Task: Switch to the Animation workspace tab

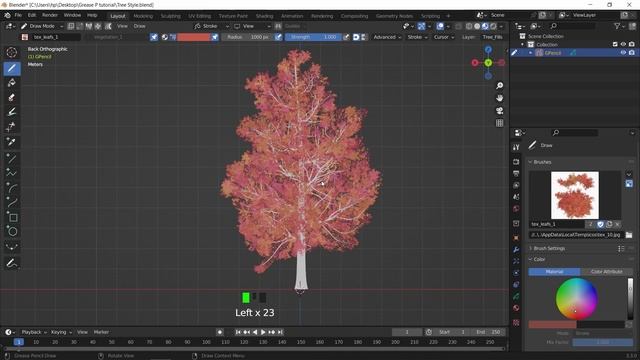Action: tap(292, 16)
